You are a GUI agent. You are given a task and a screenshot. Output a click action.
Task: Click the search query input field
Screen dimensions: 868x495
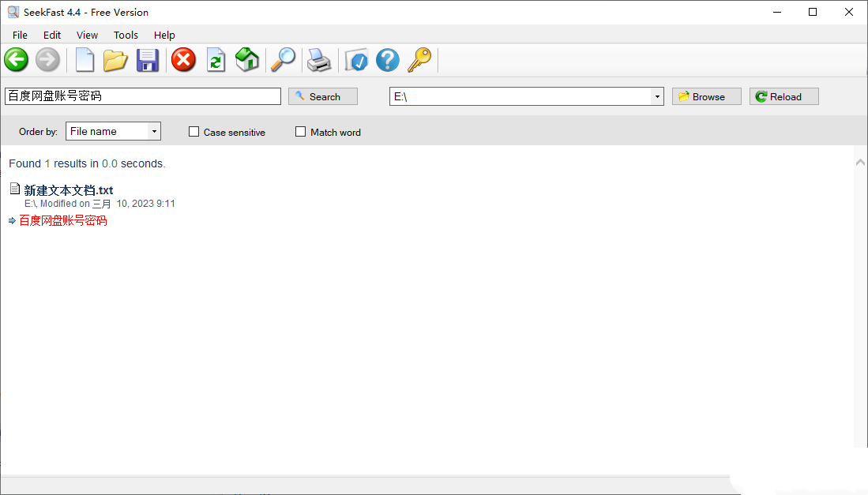pos(143,96)
